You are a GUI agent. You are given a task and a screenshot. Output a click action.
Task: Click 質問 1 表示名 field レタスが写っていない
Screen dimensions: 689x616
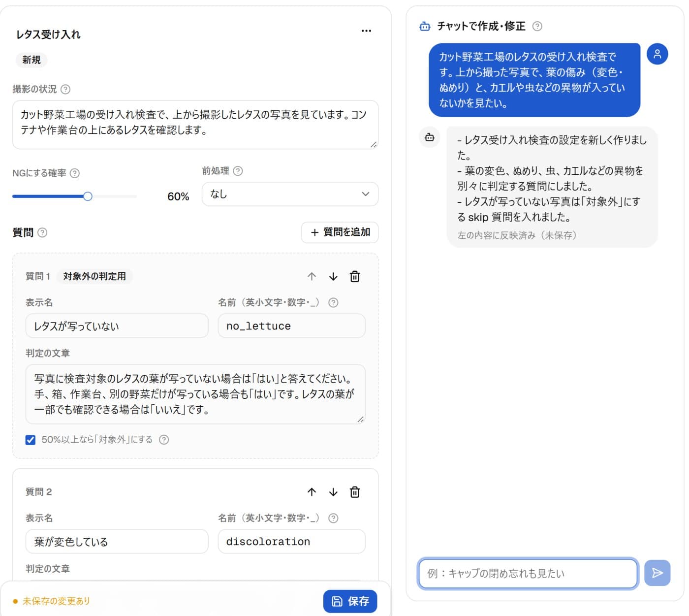(x=117, y=326)
